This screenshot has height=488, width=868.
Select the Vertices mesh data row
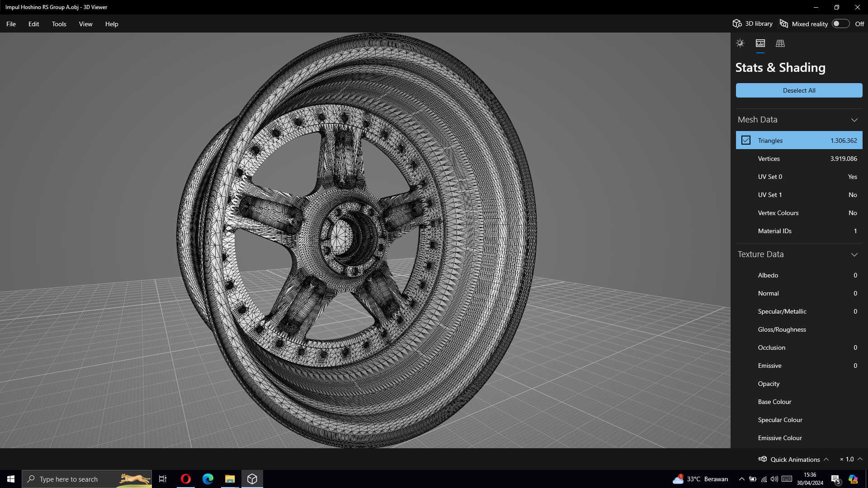pyautogui.click(x=799, y=159)
